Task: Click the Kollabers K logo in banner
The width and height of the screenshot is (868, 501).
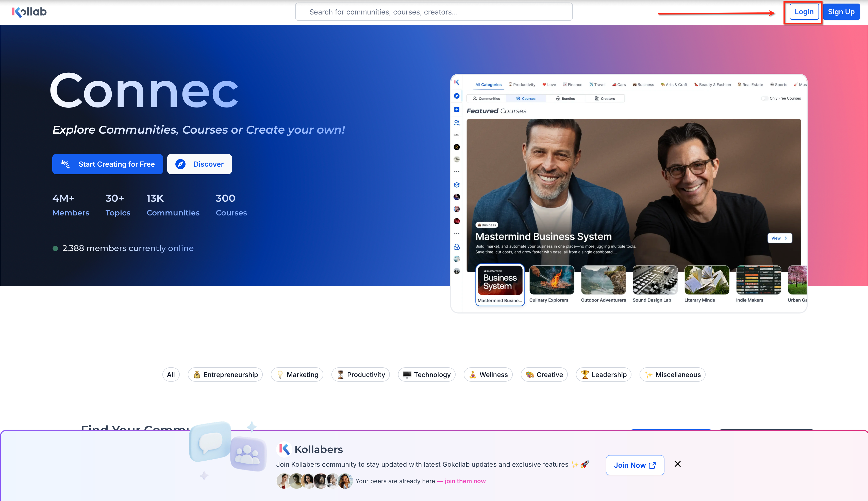Action: click(284, 449)
